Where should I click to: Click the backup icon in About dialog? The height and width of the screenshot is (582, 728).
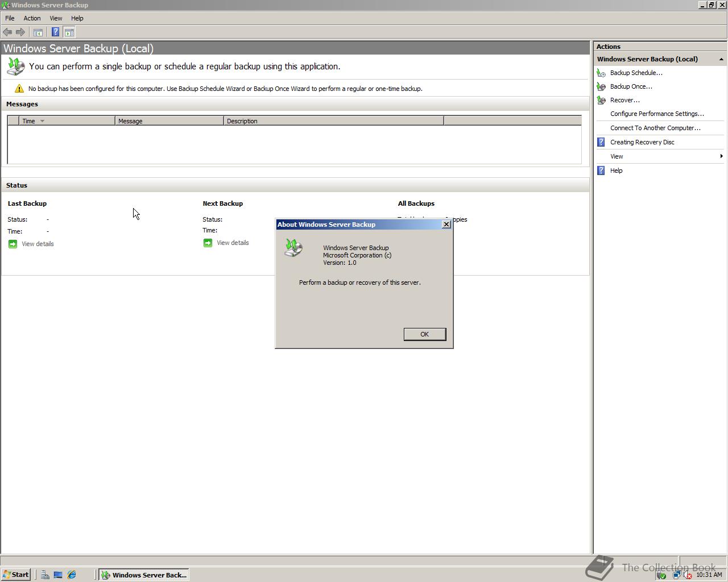point(293,248)
